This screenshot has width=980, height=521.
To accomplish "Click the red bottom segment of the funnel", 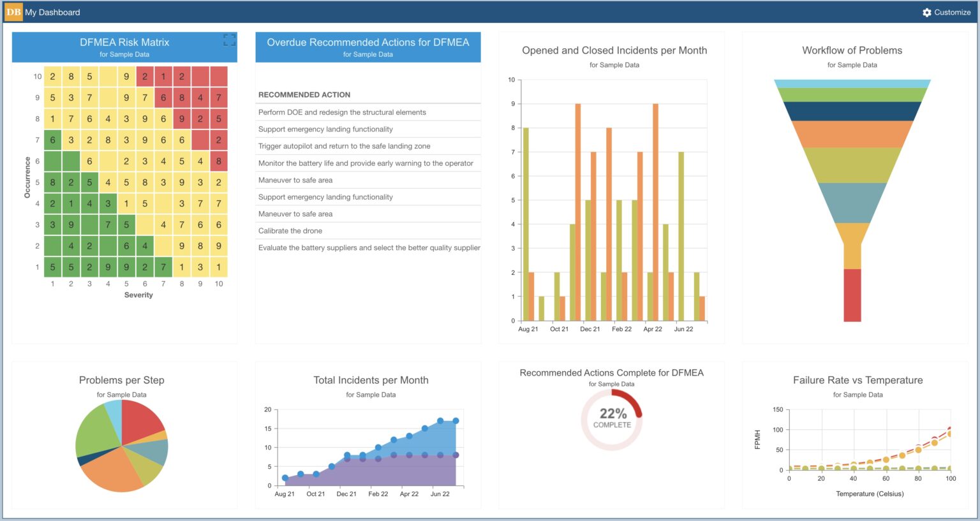I will 853,297.
